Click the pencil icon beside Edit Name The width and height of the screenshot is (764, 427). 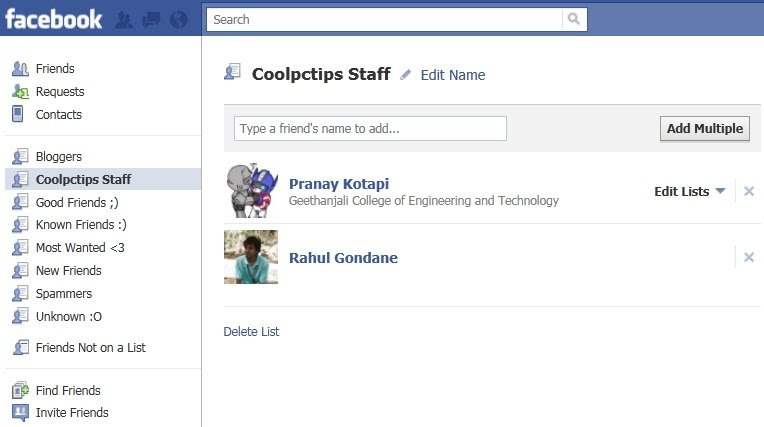[405, 75]
